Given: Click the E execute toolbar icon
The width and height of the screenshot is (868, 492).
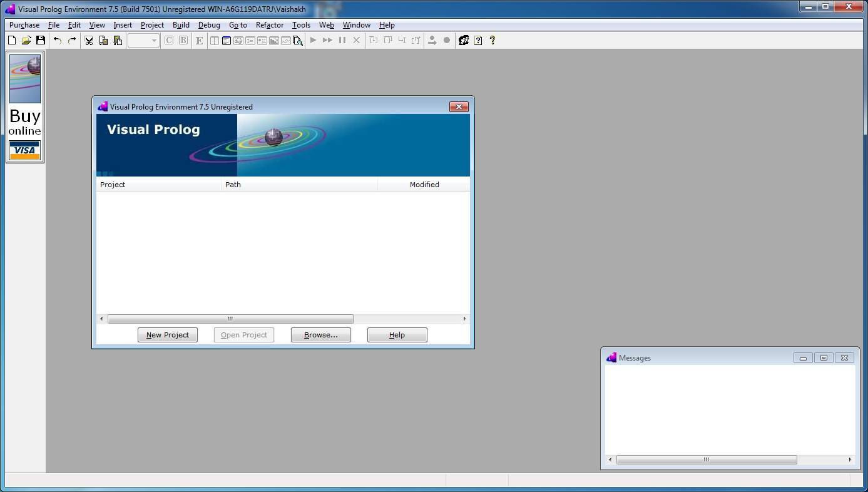Looking at the screenshot, I should [x=200, y=40].
